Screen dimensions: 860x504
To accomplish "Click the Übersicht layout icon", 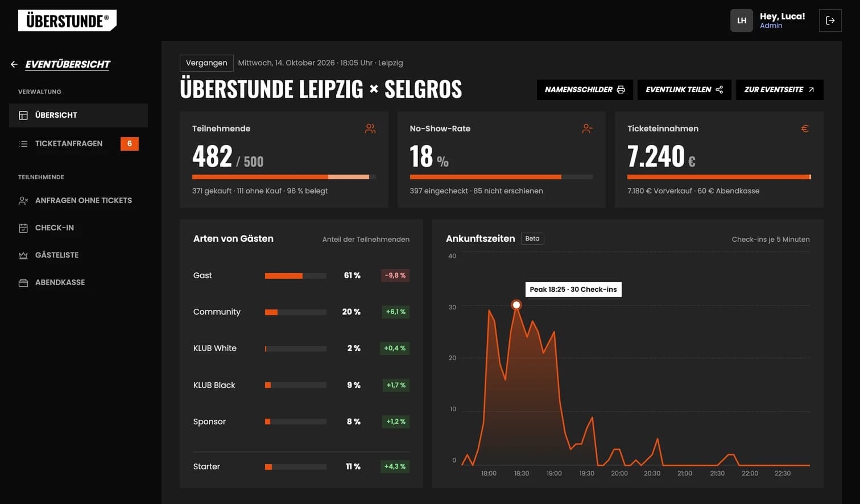I will pos(23,115).
